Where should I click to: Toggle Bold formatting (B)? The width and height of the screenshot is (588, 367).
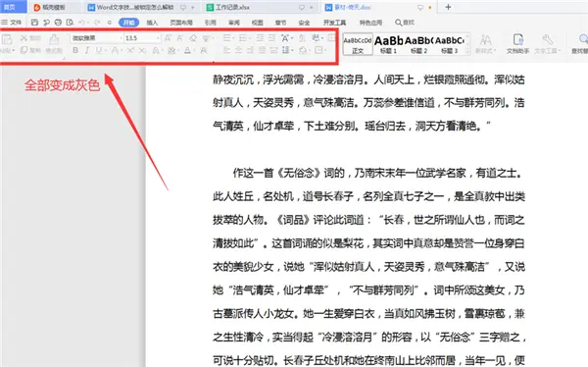(75, 50)
